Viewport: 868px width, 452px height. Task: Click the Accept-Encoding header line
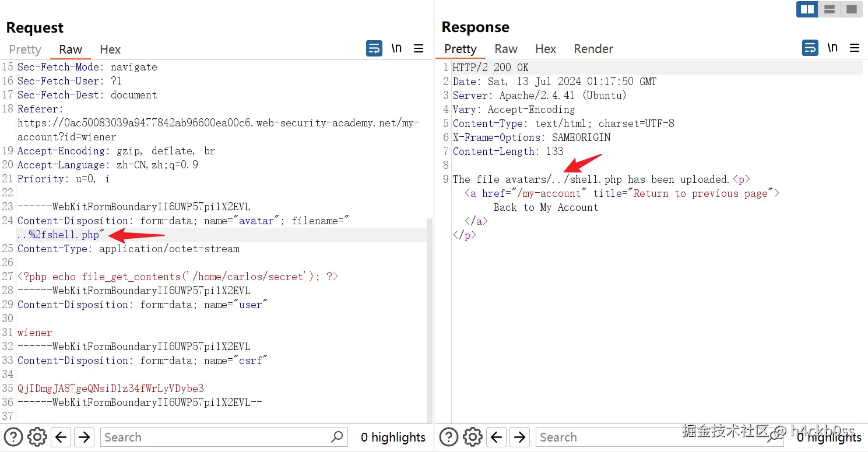pos(116,151)
